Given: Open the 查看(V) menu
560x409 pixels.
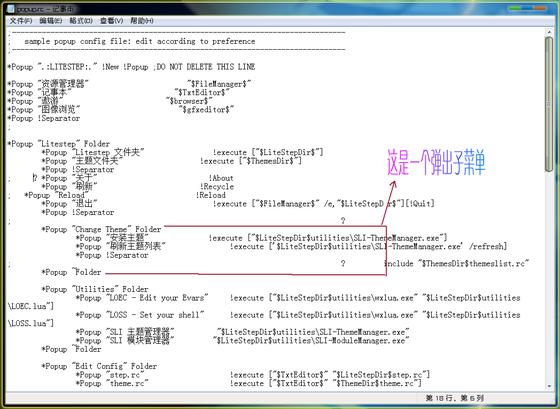Looking at the screenshot, I should [111, 21].
